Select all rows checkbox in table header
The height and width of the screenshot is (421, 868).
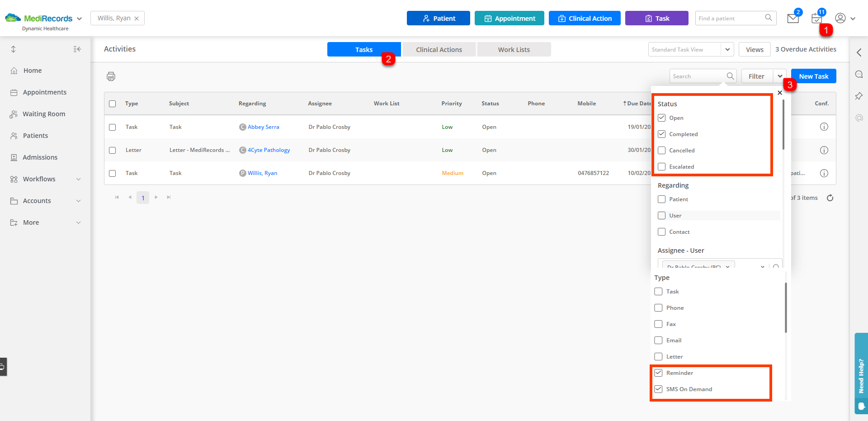(112, 104)
